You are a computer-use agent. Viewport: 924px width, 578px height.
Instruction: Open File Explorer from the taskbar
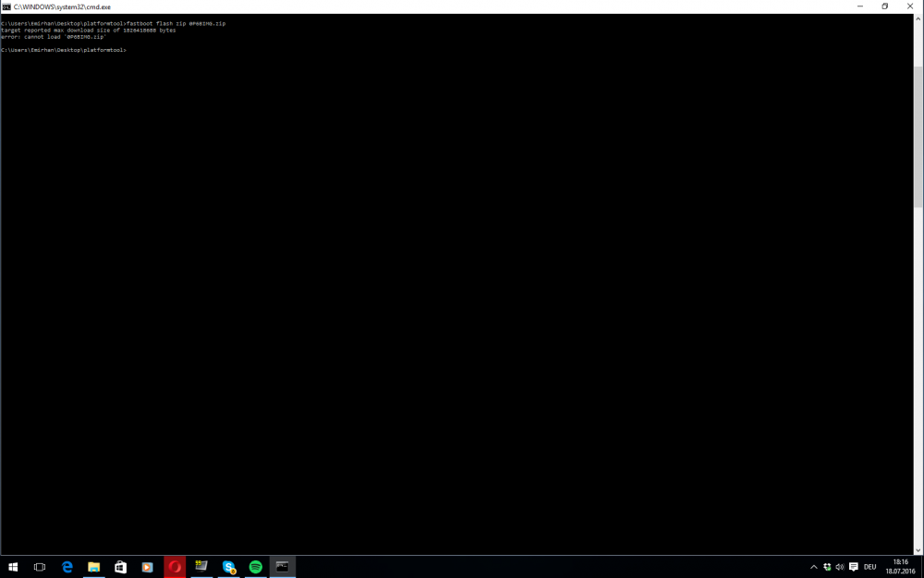[93, 566]
